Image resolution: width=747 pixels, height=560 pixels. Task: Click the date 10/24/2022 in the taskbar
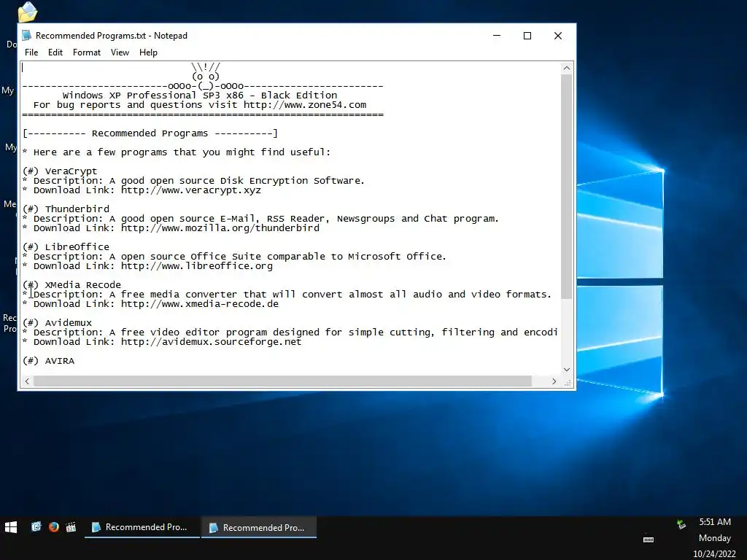click(x=714, y=554)
